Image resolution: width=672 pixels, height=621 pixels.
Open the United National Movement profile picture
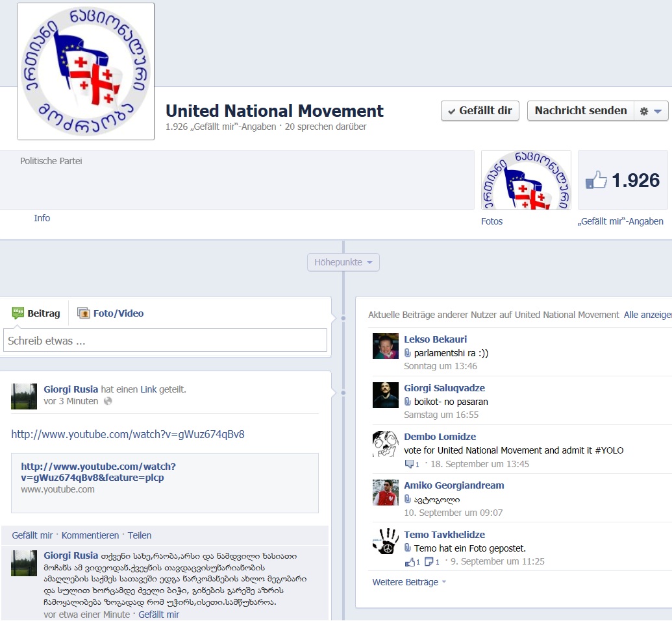pos(86,71)
